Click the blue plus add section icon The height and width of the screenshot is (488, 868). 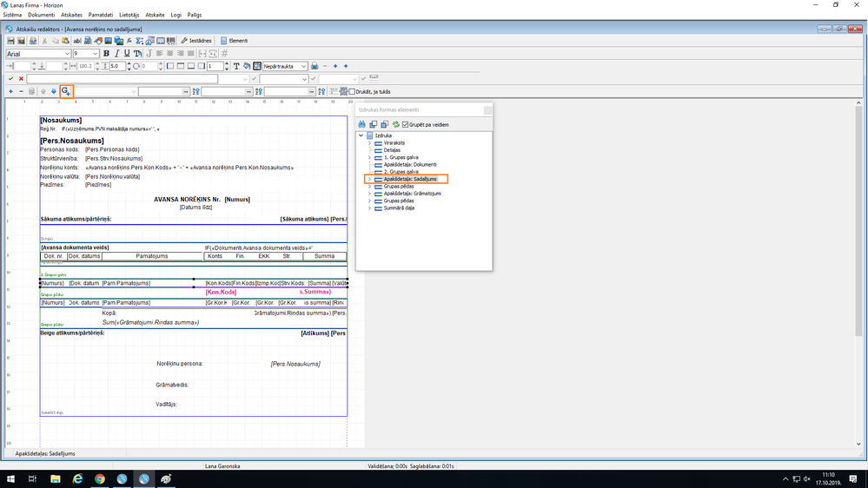[x=10, y=91]
